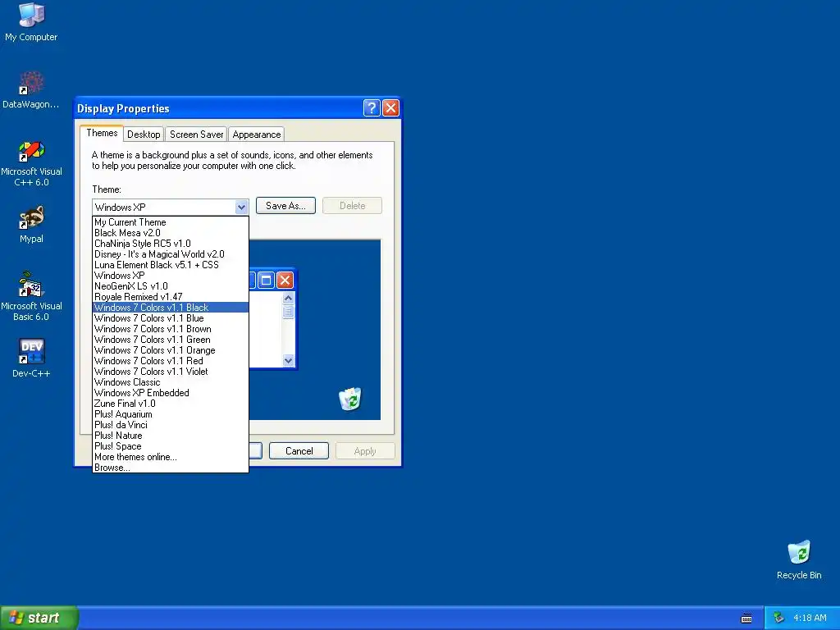Select Windows 7 Colors v1.1 Black
The image size is (840, 630).
pos(171,308)
